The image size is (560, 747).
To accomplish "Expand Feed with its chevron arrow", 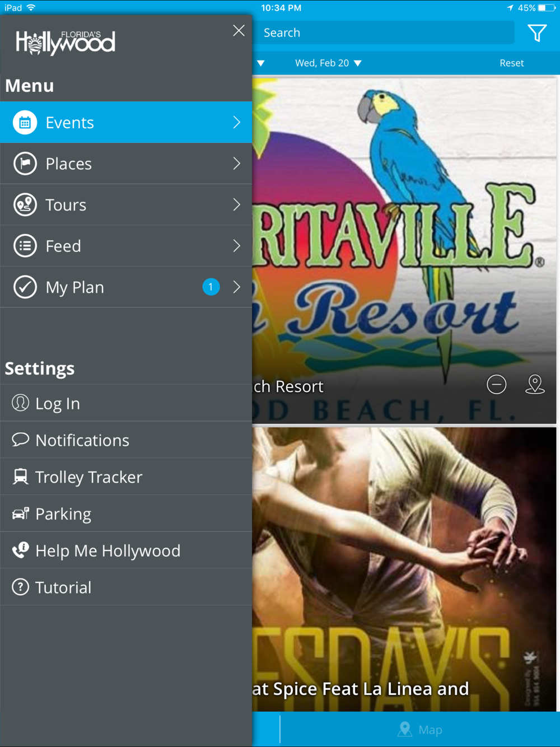I will coord(237,246).
